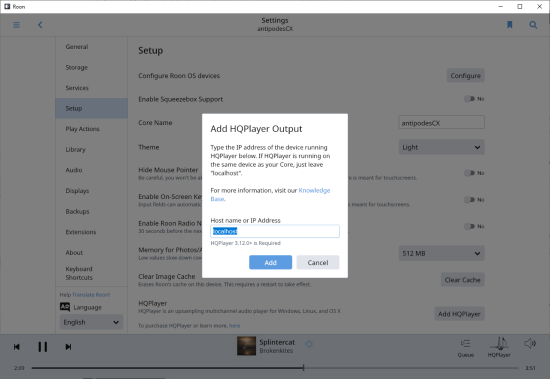
Task: Open the Memory dropdown showing 512 MB
Action: click(441, 253)
